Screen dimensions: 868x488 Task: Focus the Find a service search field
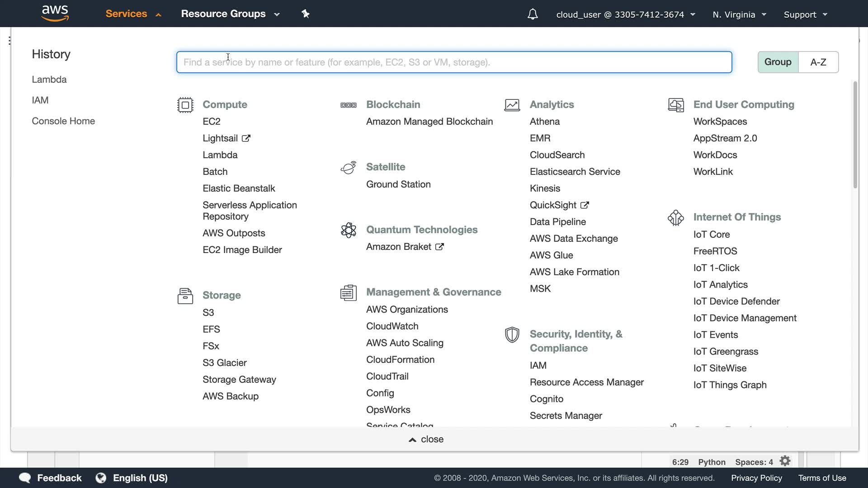point(453,62)
